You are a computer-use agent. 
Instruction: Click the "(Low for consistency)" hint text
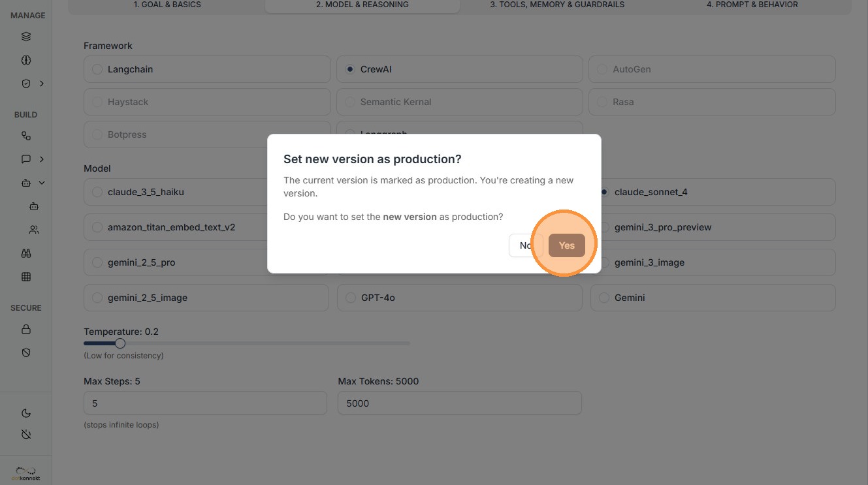tap(123, 356)
